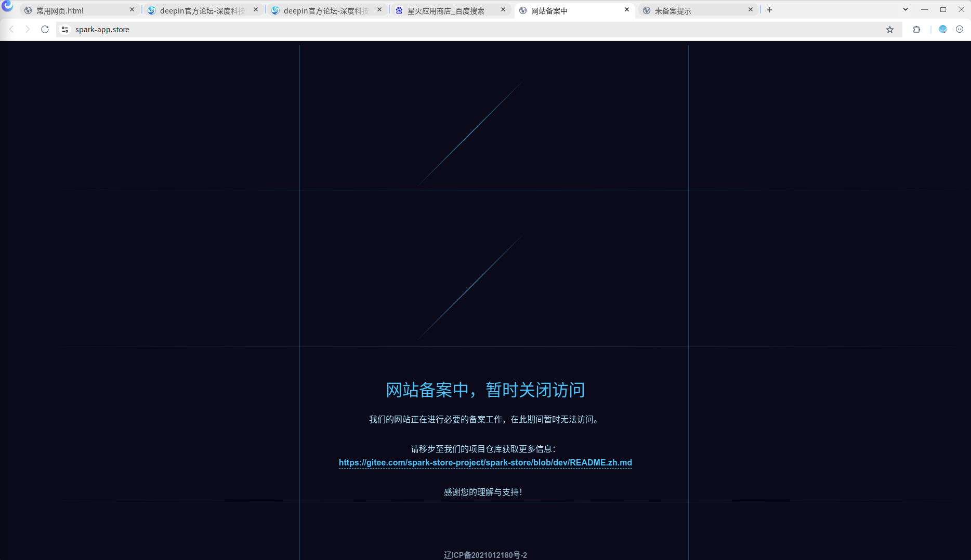Open a new tab with plus button
The image size is (971, 560).
click(x=769, y=10)
